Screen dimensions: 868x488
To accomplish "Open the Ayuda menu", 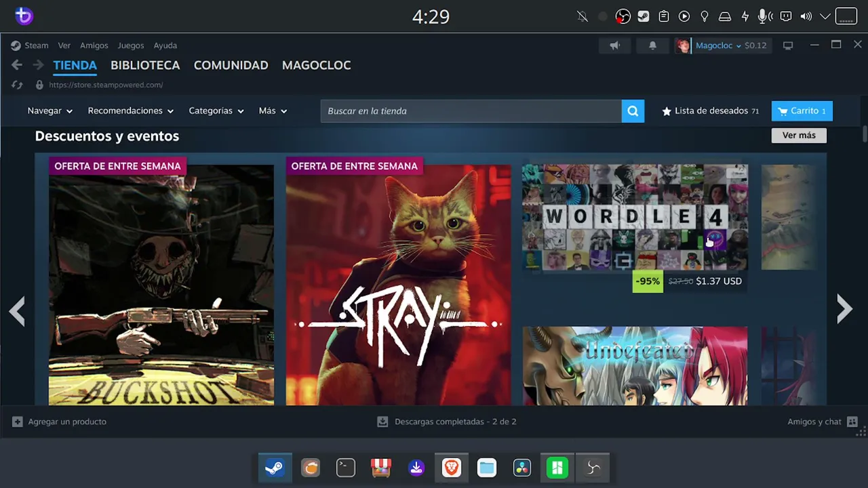I will 165,45.
